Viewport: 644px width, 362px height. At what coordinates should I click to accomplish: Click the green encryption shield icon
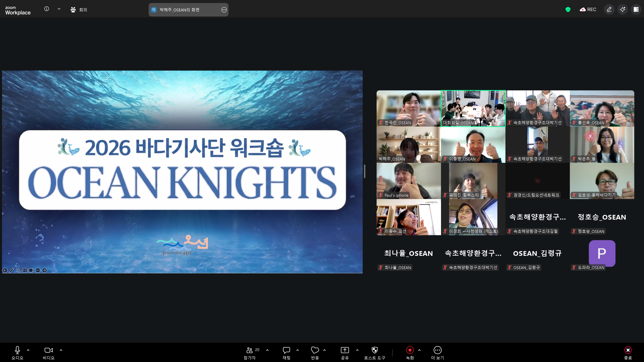tap(568, 10)
